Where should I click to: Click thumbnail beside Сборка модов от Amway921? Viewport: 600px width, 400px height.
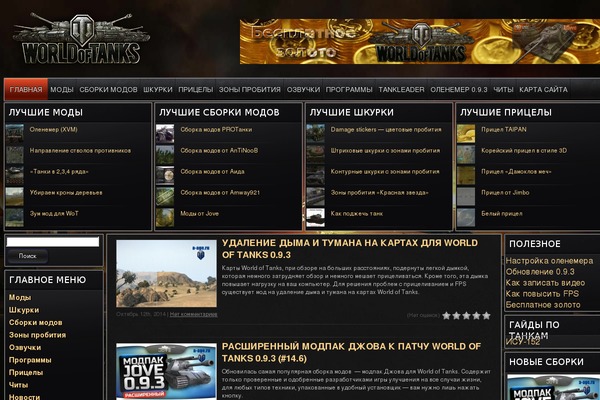pos(165,196)
